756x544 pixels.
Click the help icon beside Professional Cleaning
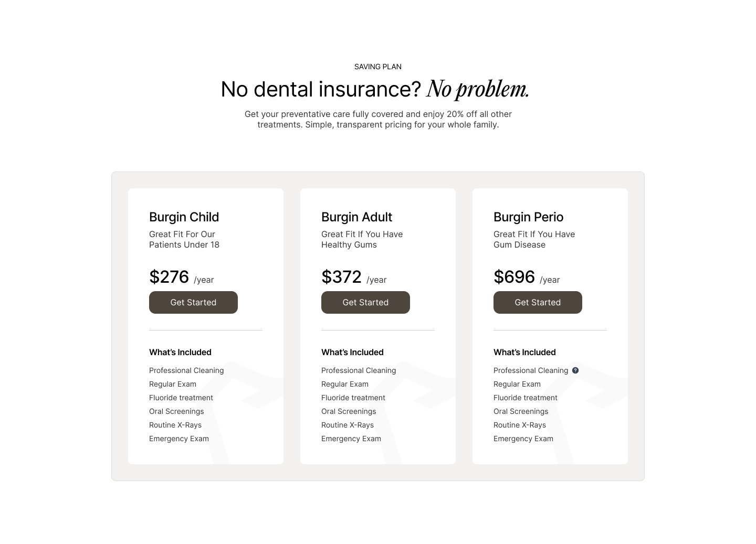pos(575,370)
